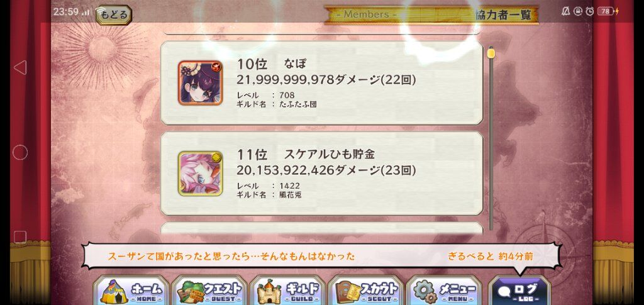Tap the Android back triangle navigation button
644x305 pixels.
point(20,67)
